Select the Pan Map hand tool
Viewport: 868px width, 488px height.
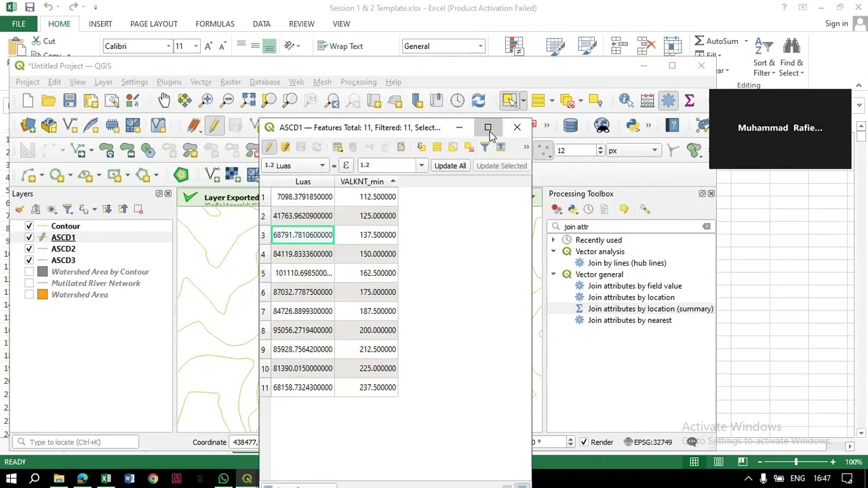pyautogui.click(x=164, y=101)
